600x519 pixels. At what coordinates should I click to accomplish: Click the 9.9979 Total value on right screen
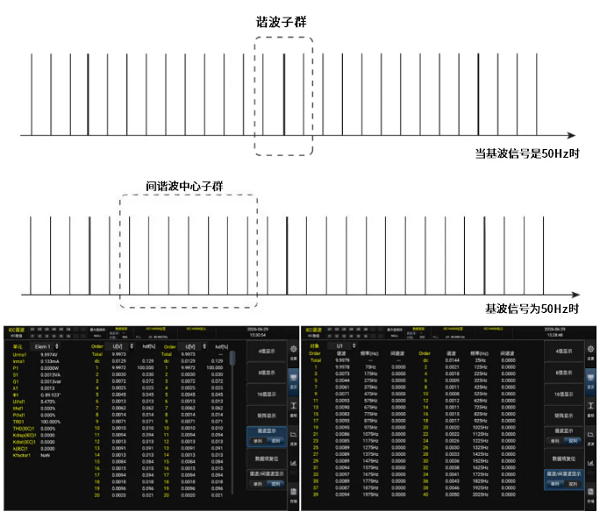pyautogui.click(x=342, y=360)
